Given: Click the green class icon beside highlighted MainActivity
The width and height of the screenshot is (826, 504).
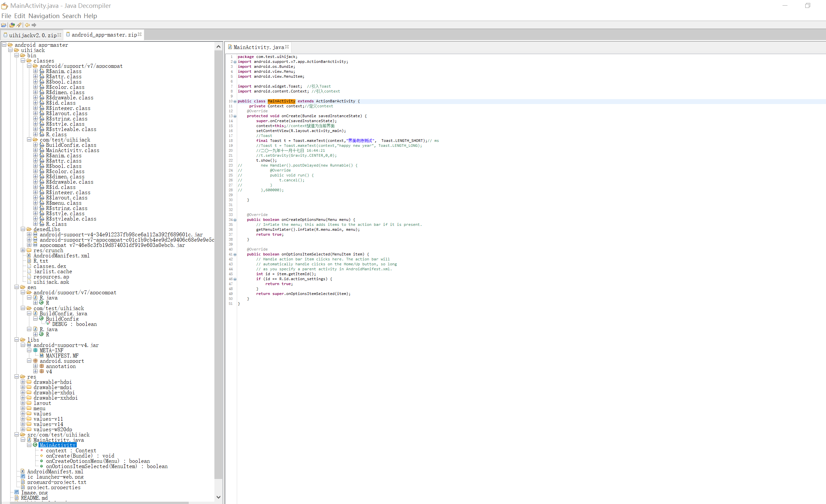Looking at the screenshot, I should 35,445.
